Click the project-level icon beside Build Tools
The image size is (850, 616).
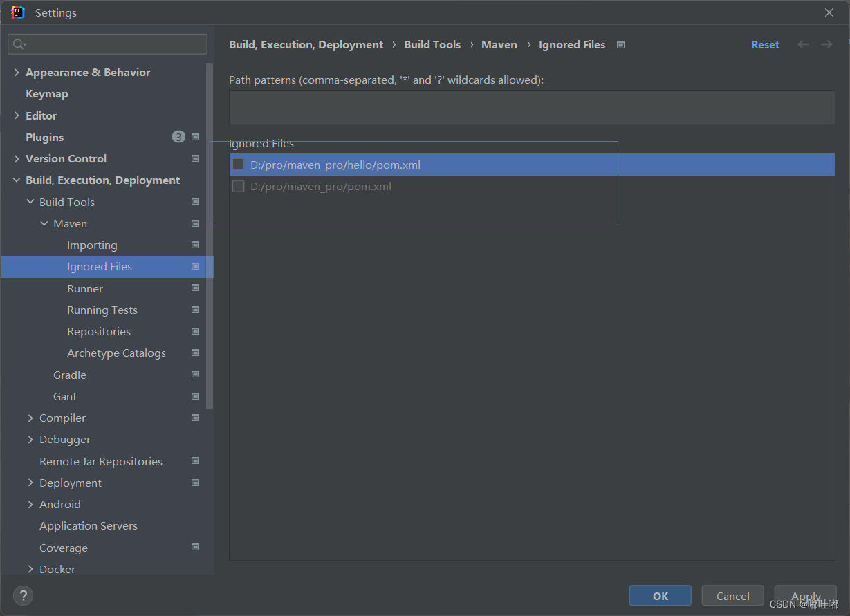(195, 202)
